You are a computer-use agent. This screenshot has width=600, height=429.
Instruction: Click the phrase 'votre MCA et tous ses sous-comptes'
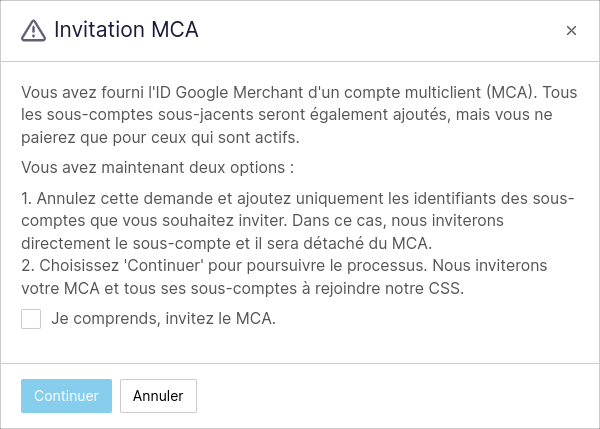coord(159,288)
